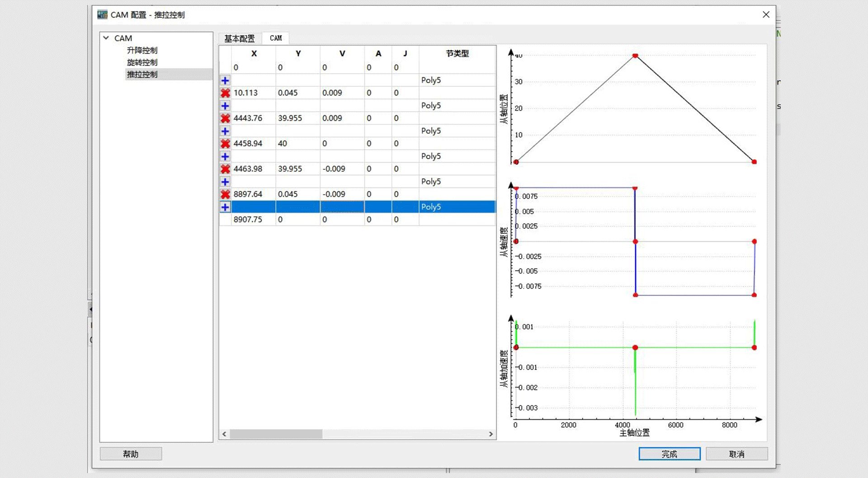The height and width of the screenshot is (478, 868).
Task: Remove the cam point at X 4463.98
Action: point(225,169)
